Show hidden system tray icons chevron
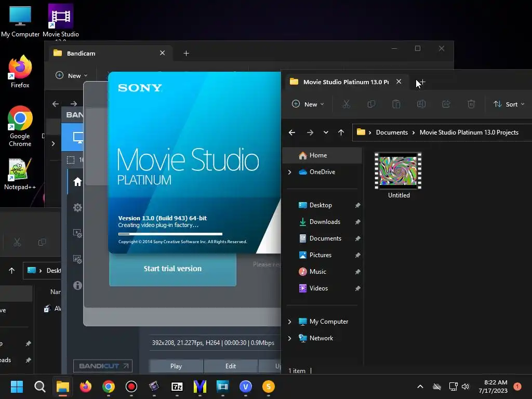 tap(420, 387)
